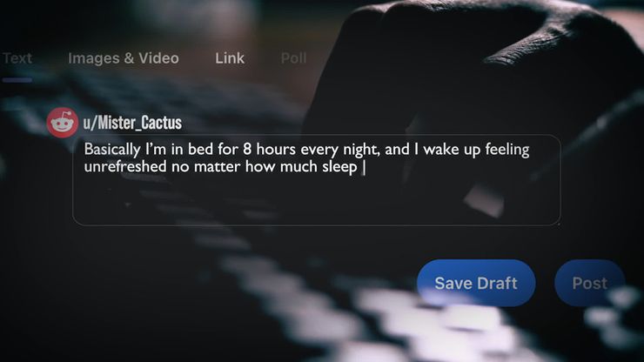This screenshot has height=362, width=644.
Task: Submit with the Post button
Action: 590,283
